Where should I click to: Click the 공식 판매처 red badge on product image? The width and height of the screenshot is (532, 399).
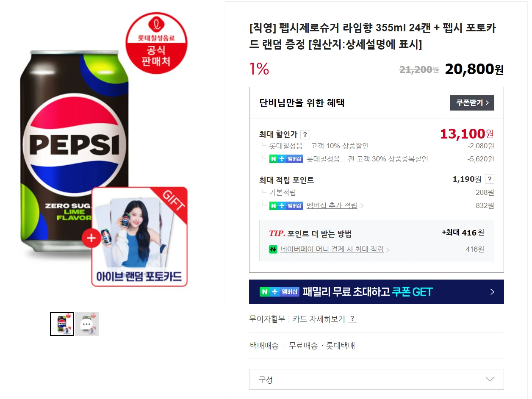[156, 43]
